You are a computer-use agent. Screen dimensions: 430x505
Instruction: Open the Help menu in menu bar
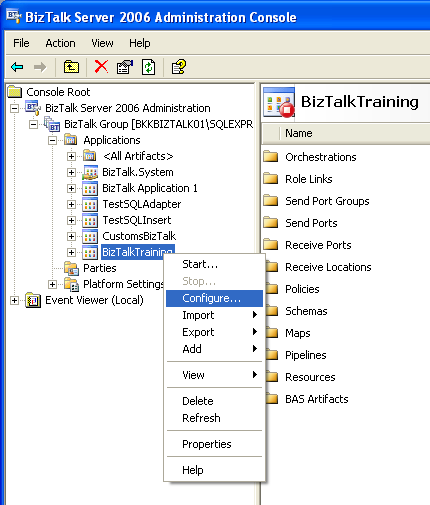140,43
